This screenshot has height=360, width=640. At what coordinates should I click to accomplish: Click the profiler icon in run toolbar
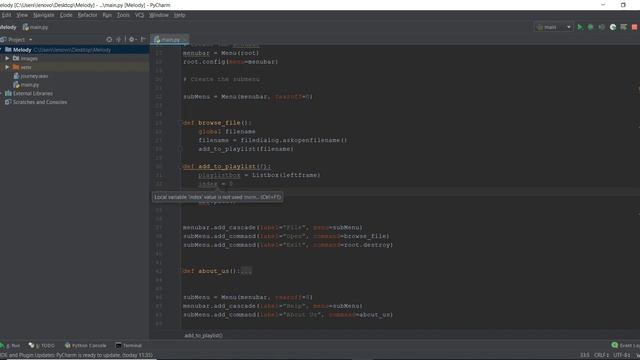click(x=613, y=27)
